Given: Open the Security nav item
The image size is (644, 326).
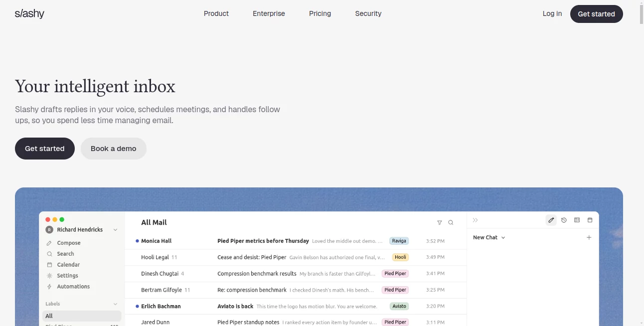Looking at the screenshot, I should tap(368, 14).
